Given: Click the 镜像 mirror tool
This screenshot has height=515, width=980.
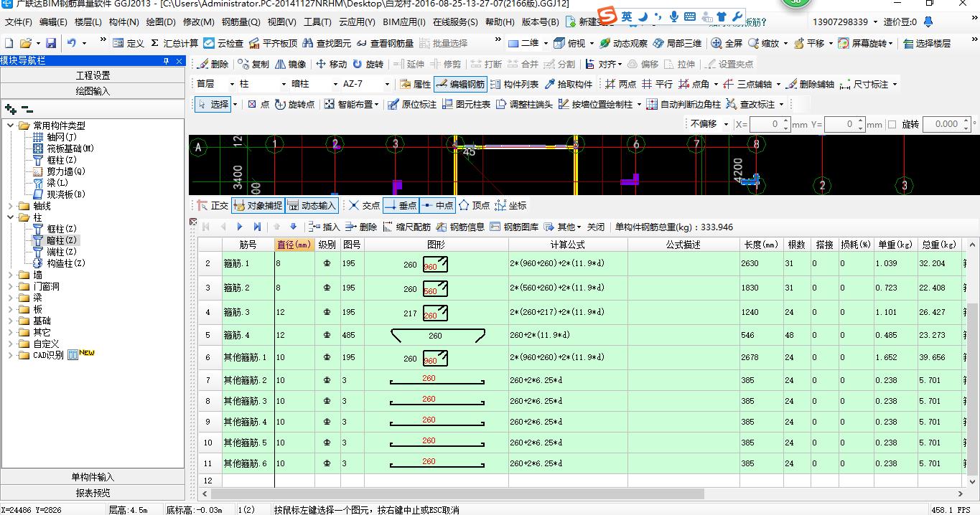Looking at the screenshot, I should point(290,64).
